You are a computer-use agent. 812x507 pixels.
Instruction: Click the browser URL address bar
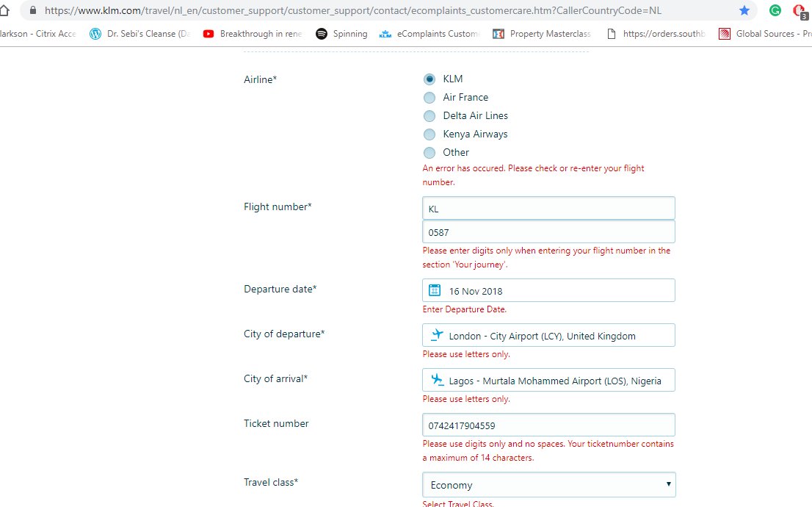click(x=388, y=10)
